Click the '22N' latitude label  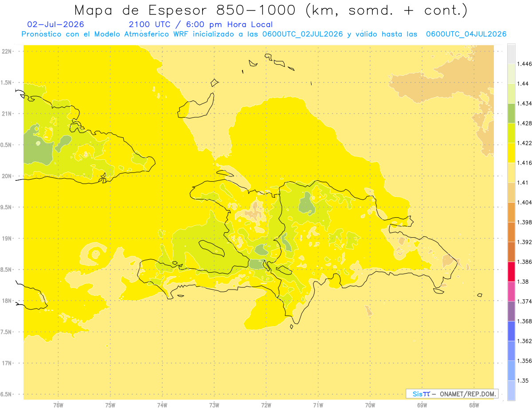coord(7,51)
